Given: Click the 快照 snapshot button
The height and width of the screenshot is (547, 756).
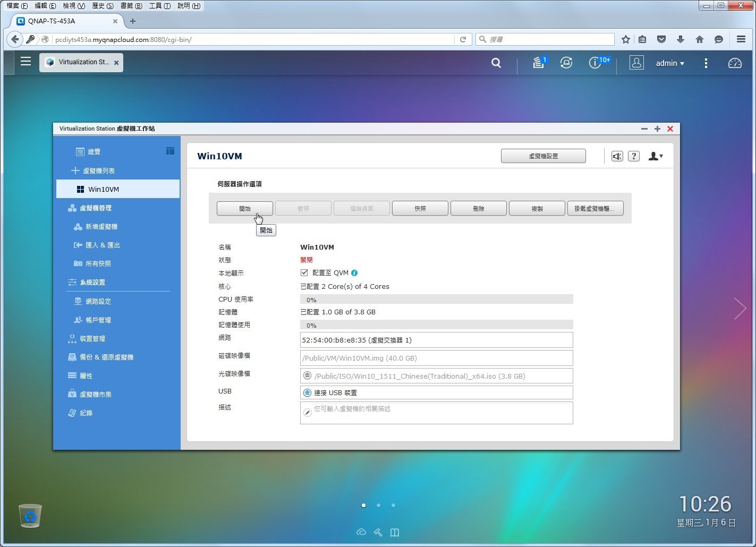Looking at the screenshot, I should (x=420, y=209).
